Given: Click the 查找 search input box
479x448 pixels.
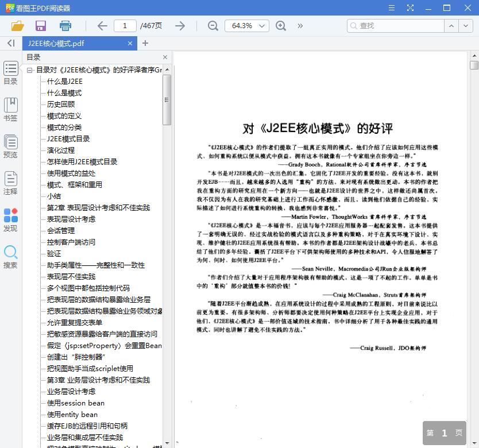Looking at the screenshot, I should tap(396, 26).
